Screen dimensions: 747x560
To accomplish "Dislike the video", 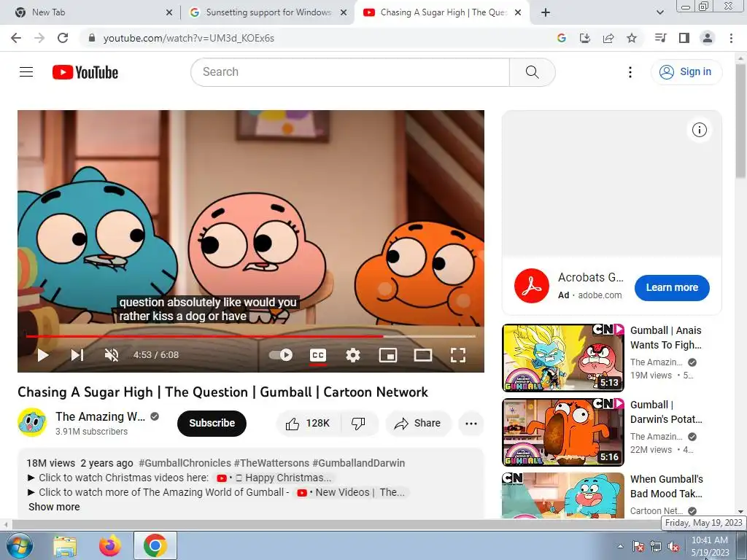I will 358,424.
